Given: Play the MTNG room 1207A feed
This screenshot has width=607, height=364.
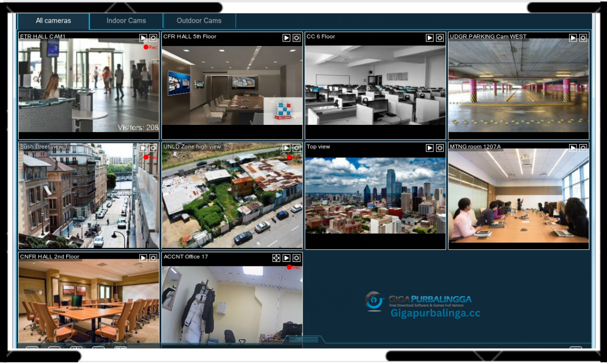Looking at the screenshot, I should (x=573, y=148).
